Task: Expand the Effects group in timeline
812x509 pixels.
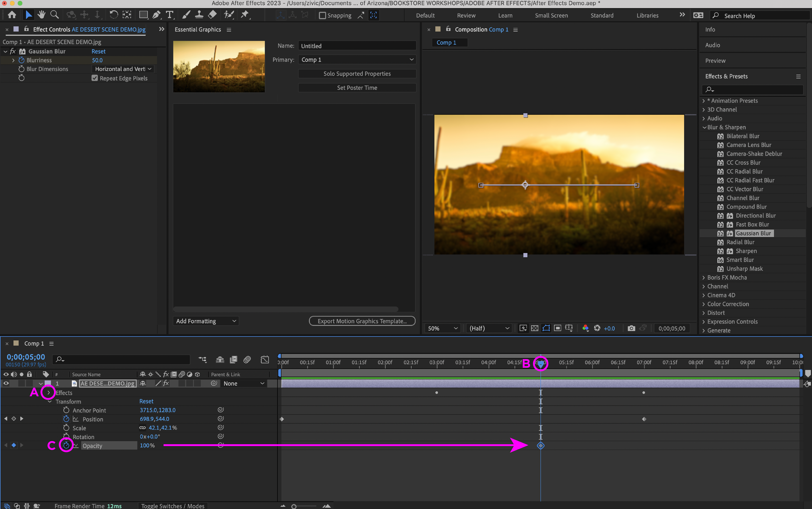Action: 49,393
